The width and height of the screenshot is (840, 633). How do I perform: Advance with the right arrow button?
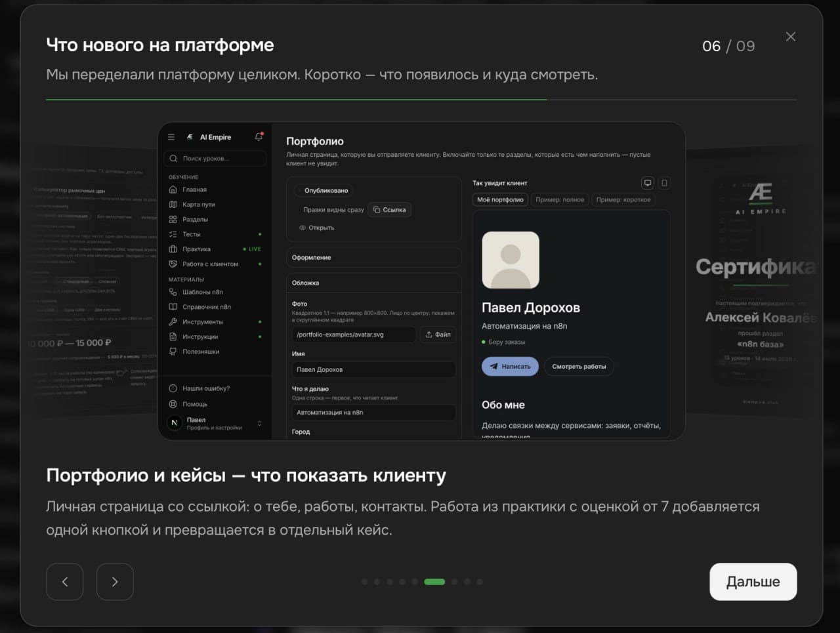(115, 582)
